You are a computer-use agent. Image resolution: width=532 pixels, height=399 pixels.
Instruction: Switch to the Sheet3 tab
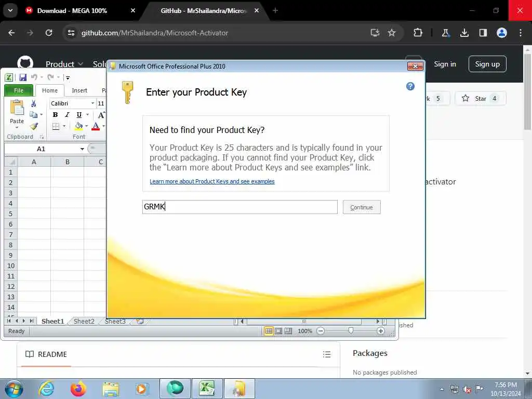click(x=115, y=321)
